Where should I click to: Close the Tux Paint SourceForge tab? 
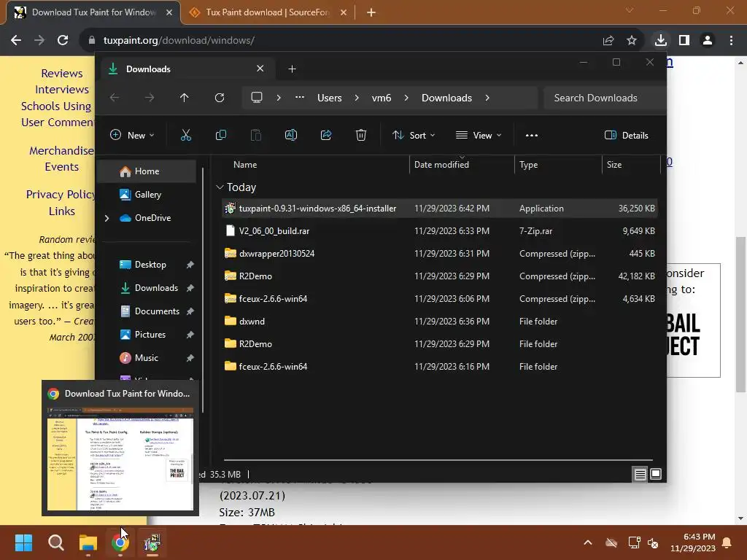(344, 12)
